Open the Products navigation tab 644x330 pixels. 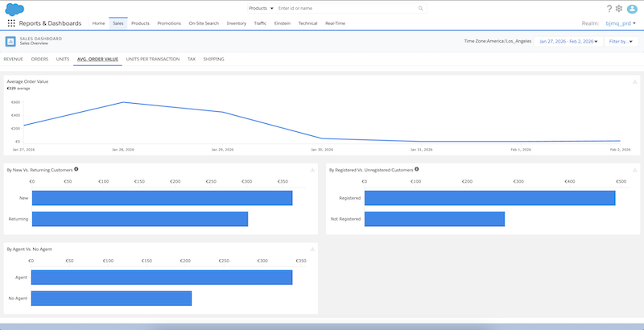click(140, 23)
